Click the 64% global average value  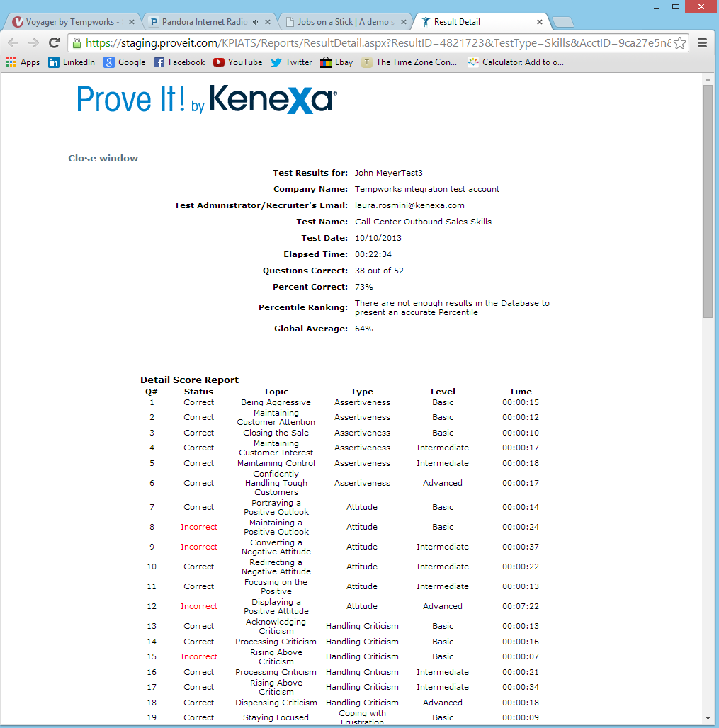364,329
